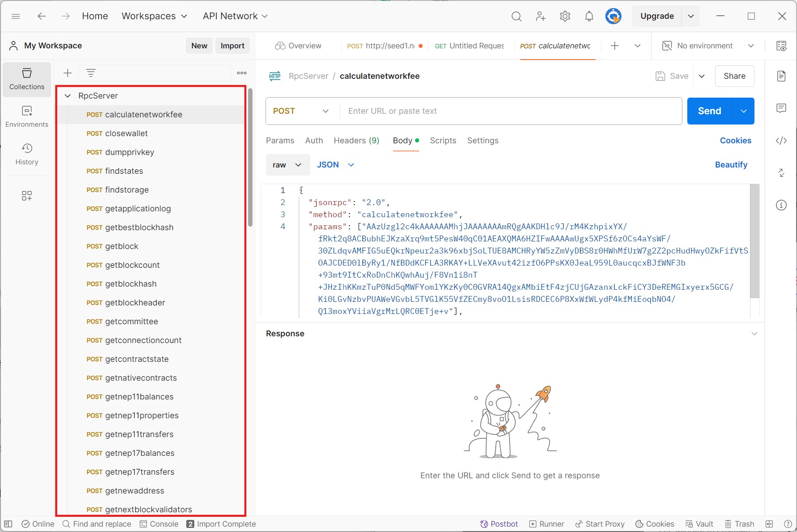Open the code snippet icon
Image resolution: width=797 pixels, height=532 pixels.
(x=781, y=141)
